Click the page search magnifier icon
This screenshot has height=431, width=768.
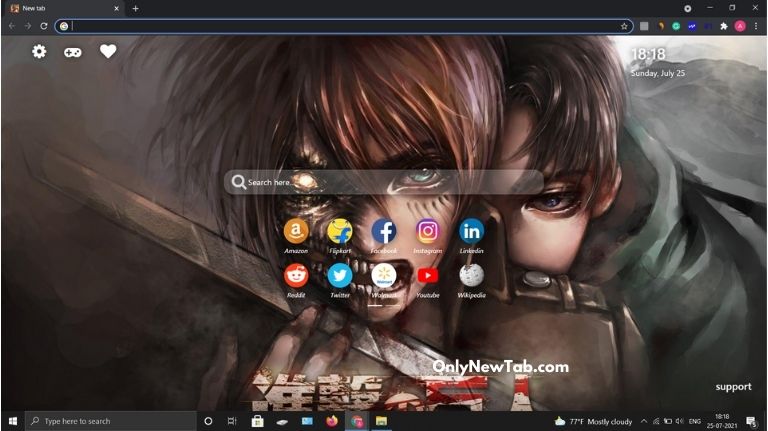[239, 182]
